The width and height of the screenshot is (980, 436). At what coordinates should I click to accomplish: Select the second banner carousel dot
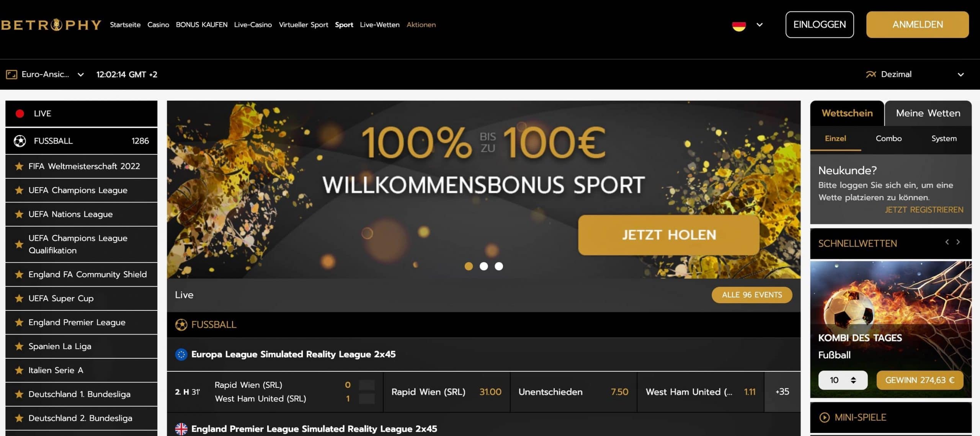click(484, 266)
